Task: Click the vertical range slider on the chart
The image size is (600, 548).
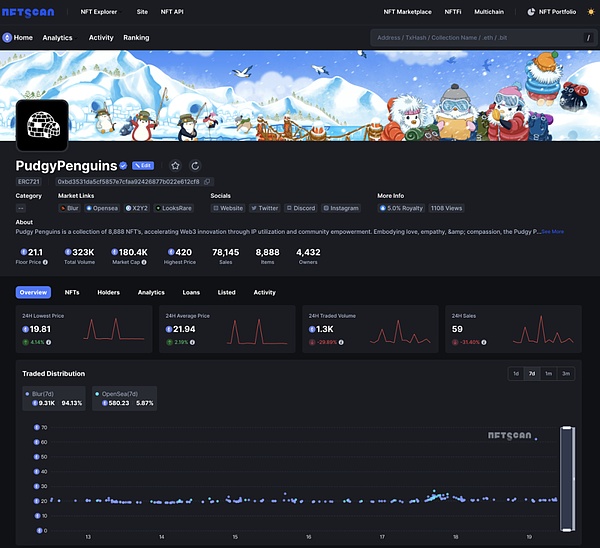Action: [x=568, y=478]
